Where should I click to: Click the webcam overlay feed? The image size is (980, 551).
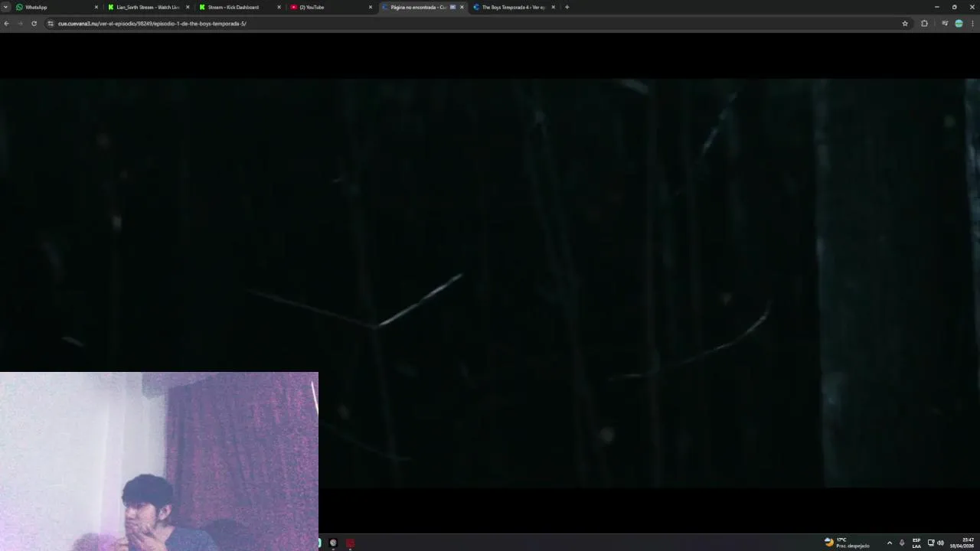159,461
